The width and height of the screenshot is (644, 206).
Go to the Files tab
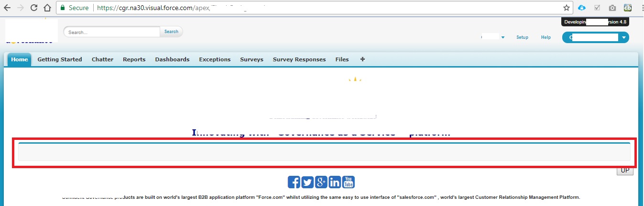[x=342, y=59]
